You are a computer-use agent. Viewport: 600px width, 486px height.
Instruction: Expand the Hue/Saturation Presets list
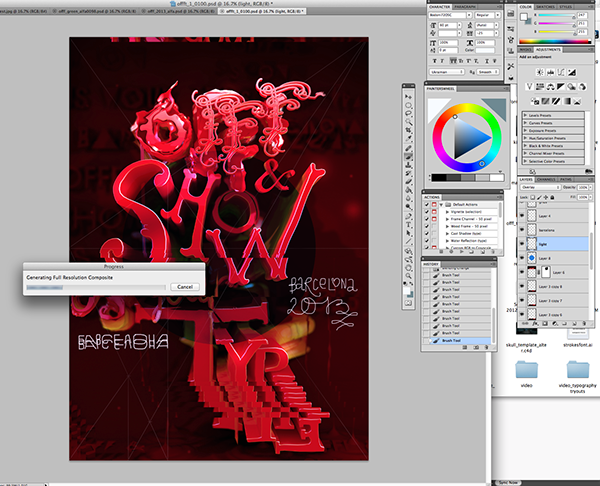point(526,138)
